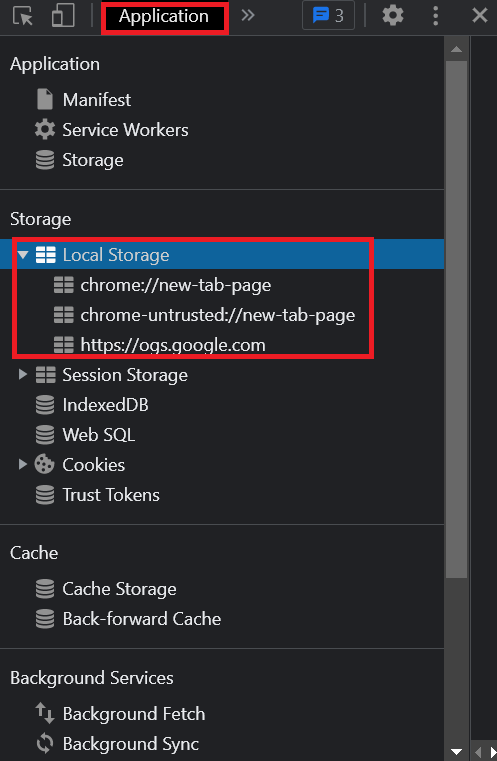Select Service Workers

(125, 130)
